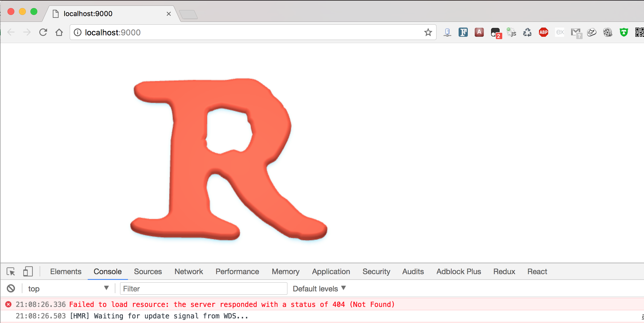Click inside the console Filter field
Screen dimensions: 644x323
203,289
